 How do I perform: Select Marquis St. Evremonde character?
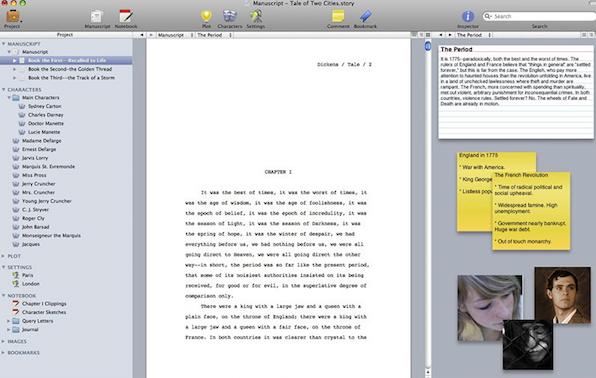[48, 167]
